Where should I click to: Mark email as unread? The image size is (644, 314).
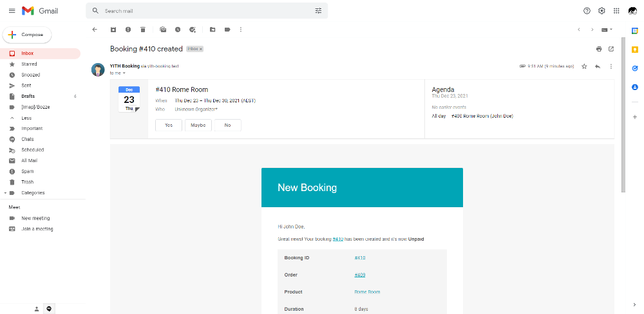click(163, 30)
